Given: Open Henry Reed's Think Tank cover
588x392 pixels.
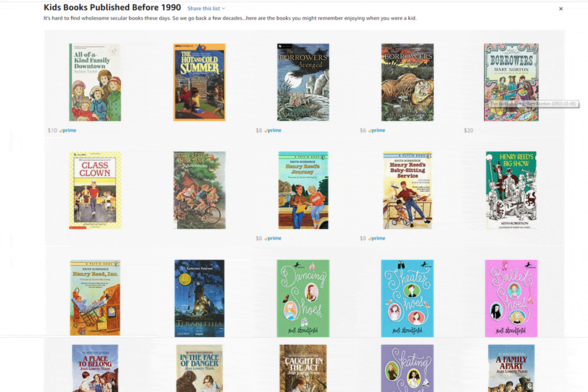Looking at the screenshot, I should coord(199,190).
